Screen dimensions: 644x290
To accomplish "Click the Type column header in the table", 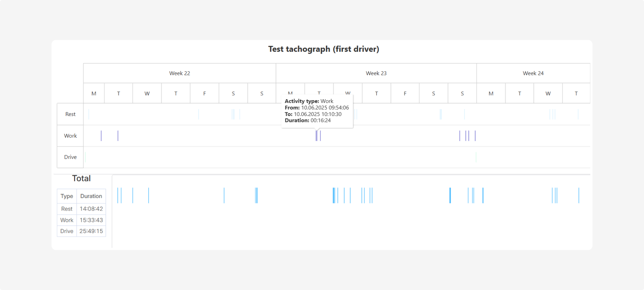I will tap(67, 196).
